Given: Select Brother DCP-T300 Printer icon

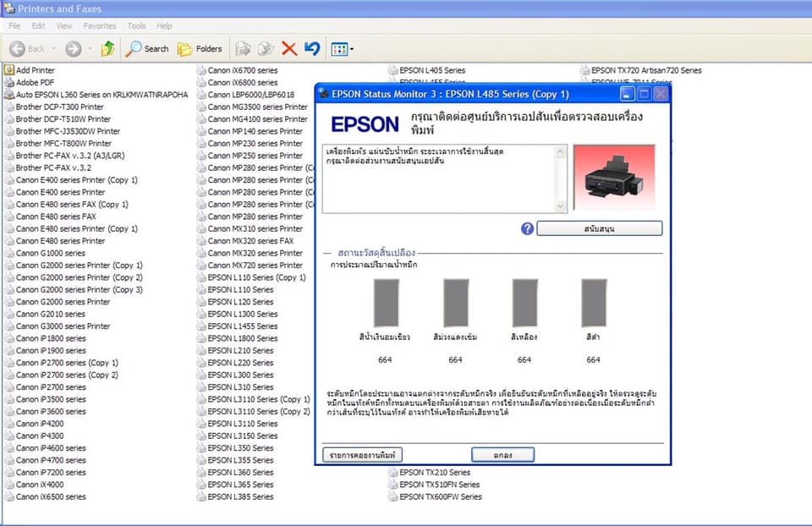Looking at the screenshot, I should pos(9,107).
